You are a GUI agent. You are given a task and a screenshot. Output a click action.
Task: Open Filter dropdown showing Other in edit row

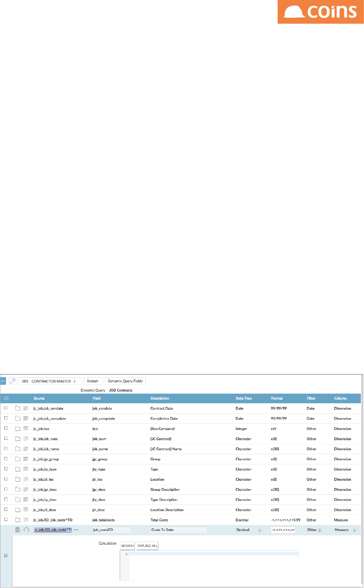click(x=315, y=530)
